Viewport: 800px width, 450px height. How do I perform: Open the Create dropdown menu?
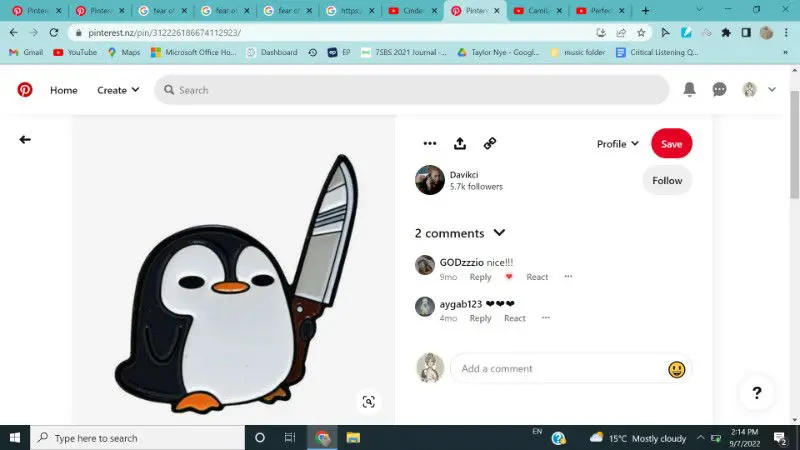point(118,90)
